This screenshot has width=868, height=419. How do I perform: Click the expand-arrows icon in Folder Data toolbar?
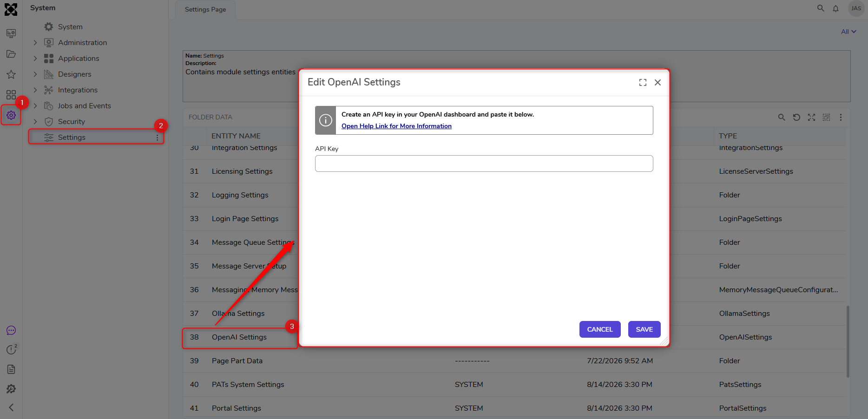[x=811, y=118]
